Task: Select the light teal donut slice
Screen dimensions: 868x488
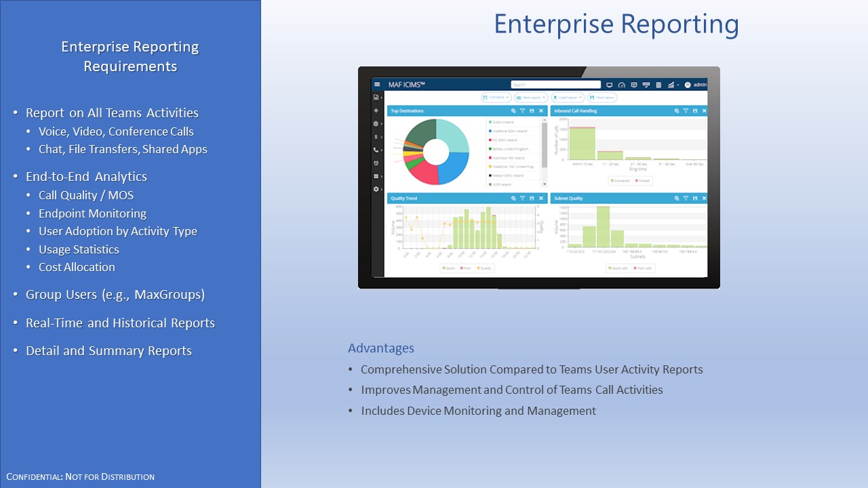Action: (x=454, y=136)
